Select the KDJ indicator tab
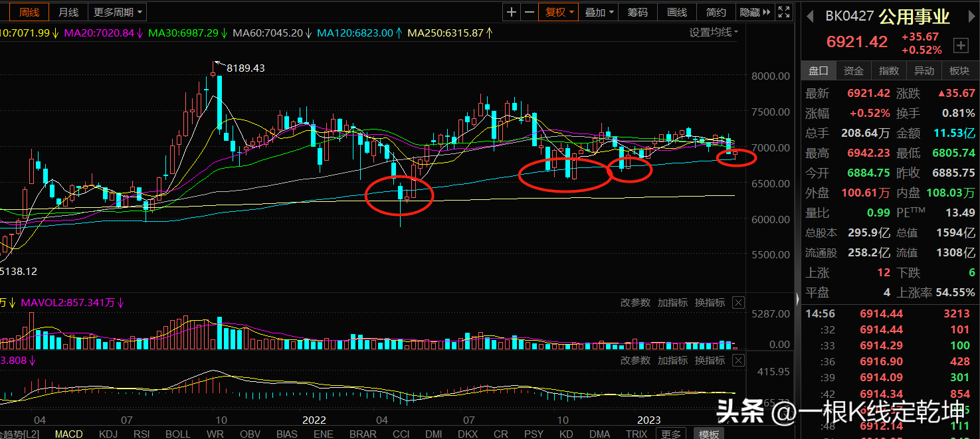 click(108, 434)
